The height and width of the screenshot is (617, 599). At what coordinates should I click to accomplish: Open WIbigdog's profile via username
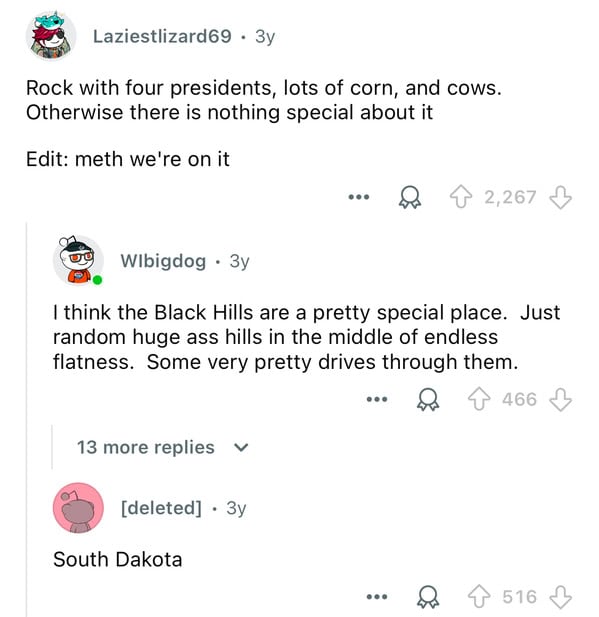[163, 261]
